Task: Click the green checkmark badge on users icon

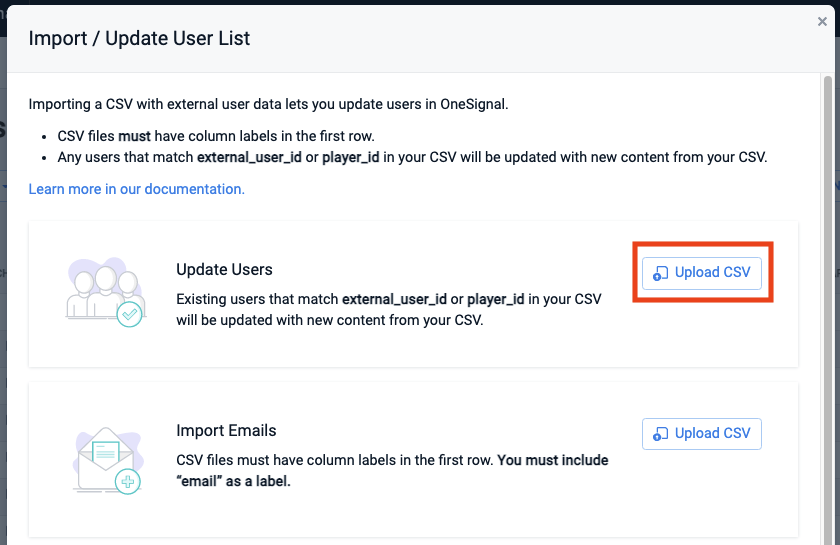Action: click(x=128, y=315)
